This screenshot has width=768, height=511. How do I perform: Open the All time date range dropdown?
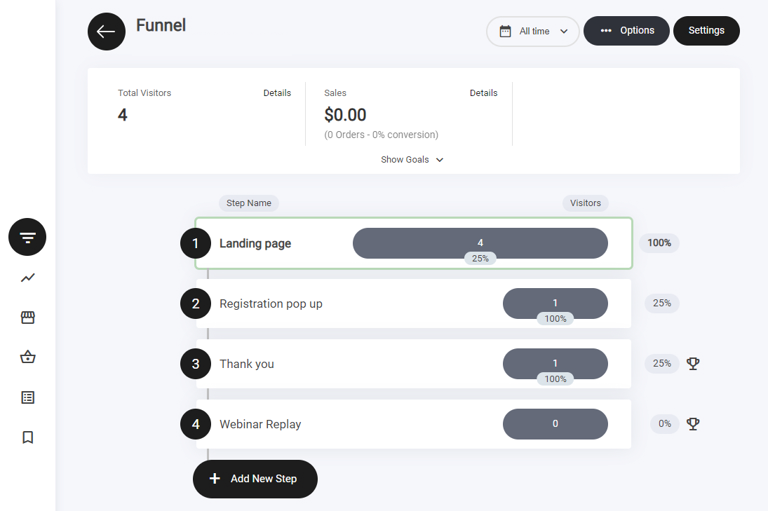pos(533,31)
